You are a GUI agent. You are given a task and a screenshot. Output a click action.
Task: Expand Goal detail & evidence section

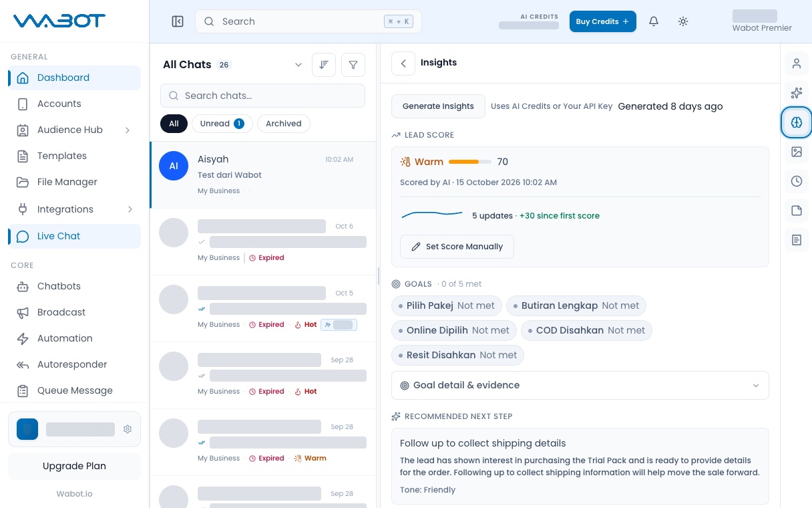point(580,385)
